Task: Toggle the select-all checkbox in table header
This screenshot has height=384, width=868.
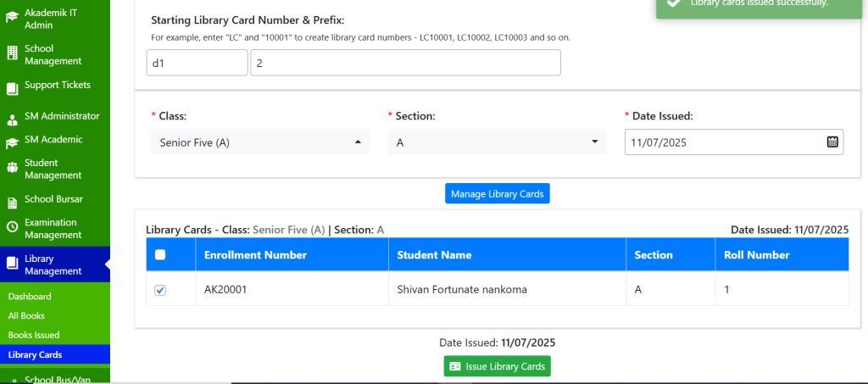Action: 160,254
